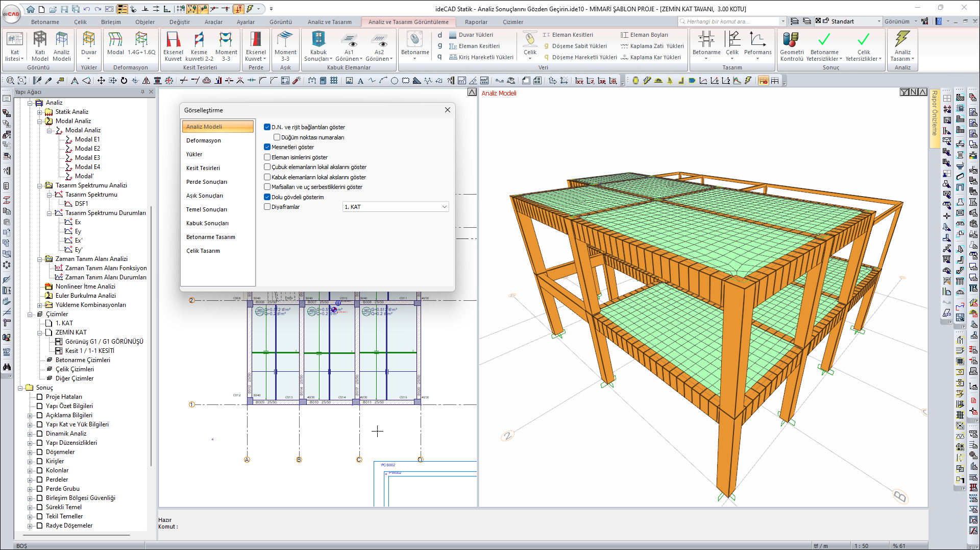This screenshot has height=550, width=980.
Task: Enable the Diyaframlar checkbox
Action: (x=267, y=207)
